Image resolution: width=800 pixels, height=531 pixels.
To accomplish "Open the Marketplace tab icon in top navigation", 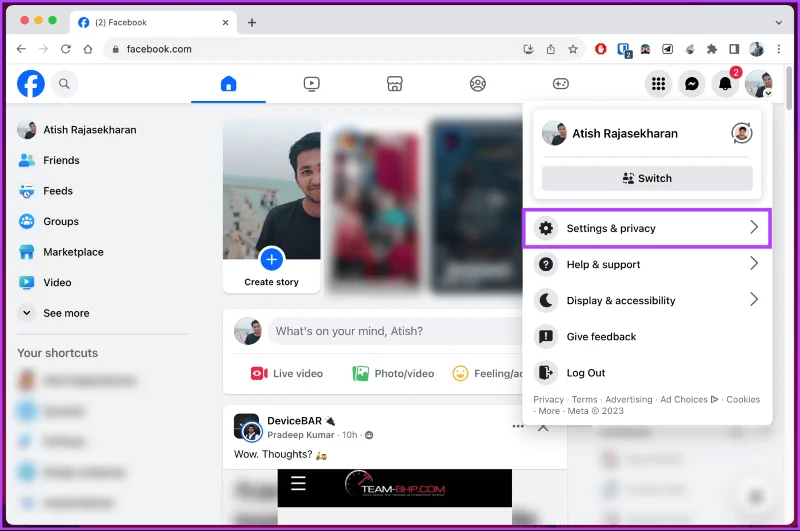I will (394, 84).
